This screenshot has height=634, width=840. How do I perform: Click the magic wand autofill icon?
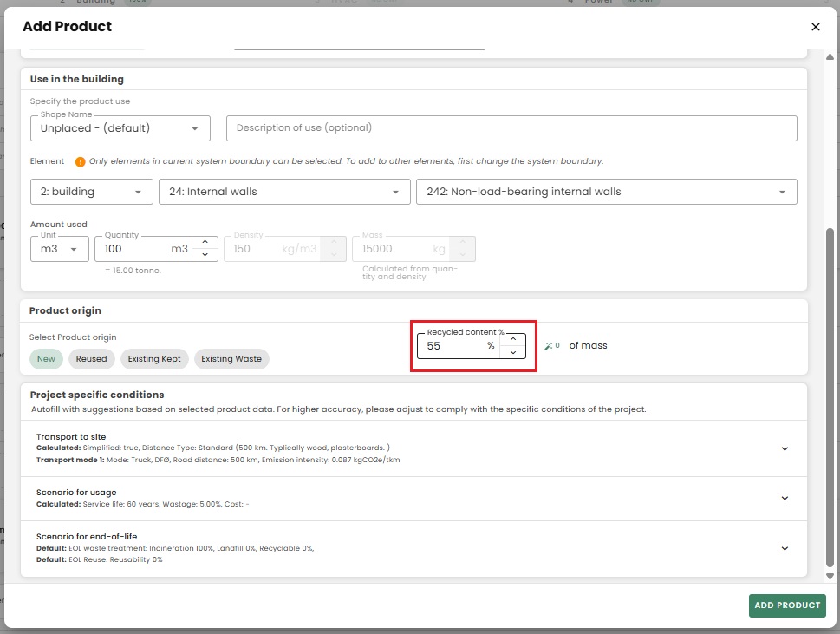point(549,345)
